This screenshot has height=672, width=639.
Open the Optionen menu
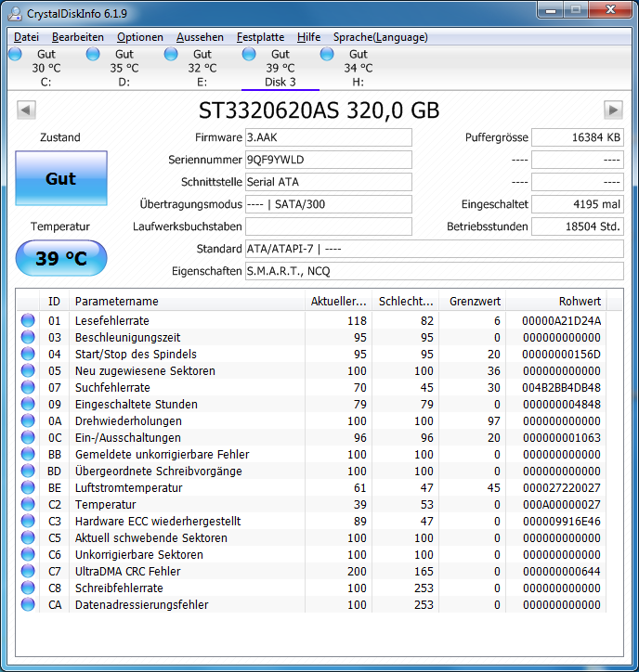point(140,37)
